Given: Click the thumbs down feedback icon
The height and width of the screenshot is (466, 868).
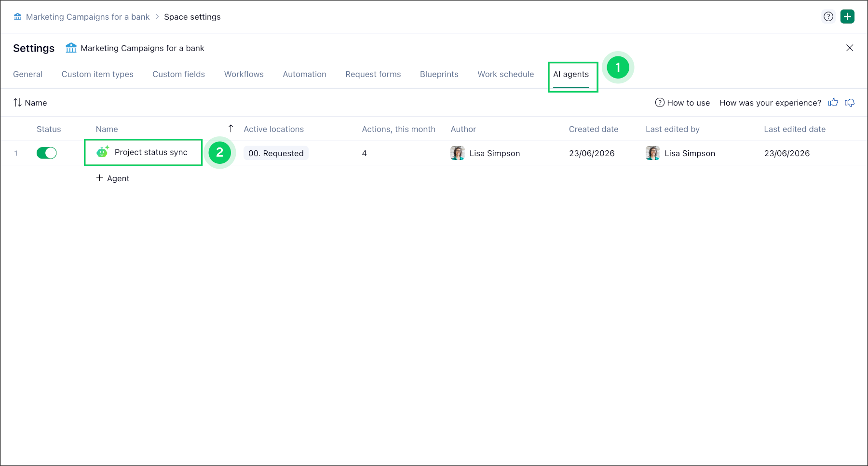Looking at the screenshot, I should point(850,103).
